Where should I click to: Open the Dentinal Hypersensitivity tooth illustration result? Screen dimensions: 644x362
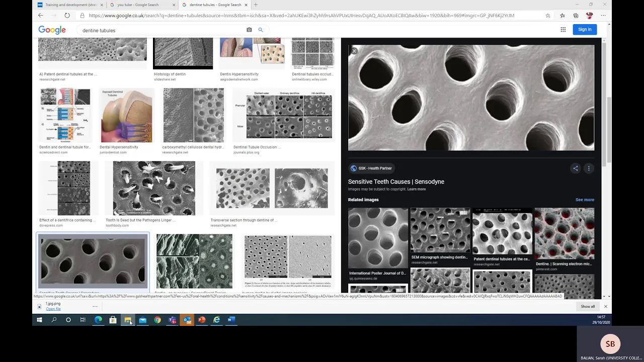point(126,116)
